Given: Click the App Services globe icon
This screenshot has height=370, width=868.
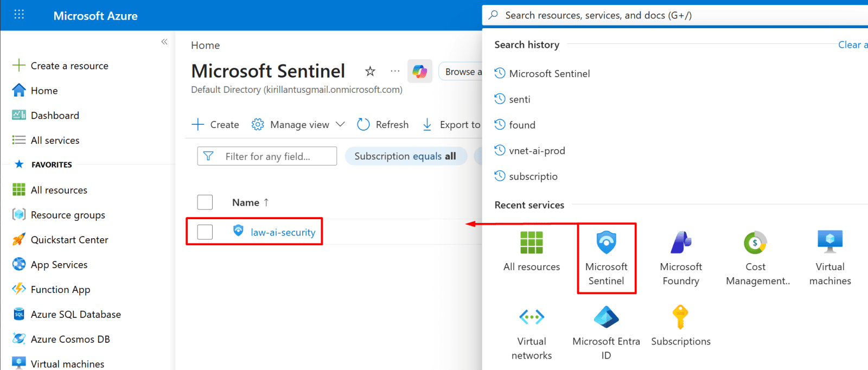Looking at the screenshot, I should pyautogui.click(x=19, y=264).
